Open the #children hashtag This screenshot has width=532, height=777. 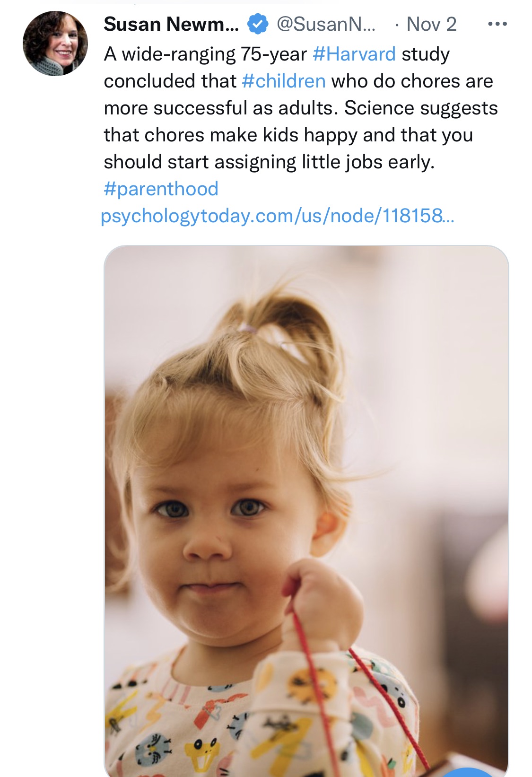(284, 81)
